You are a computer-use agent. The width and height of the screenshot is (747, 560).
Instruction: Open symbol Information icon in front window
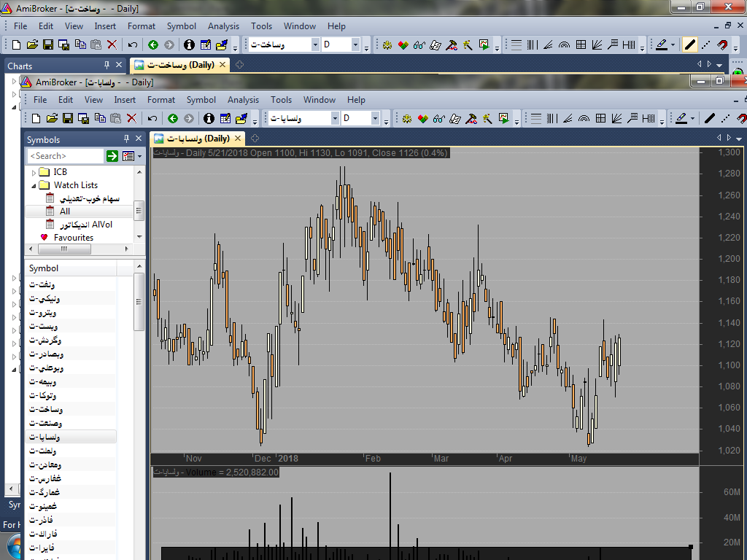(x=209, y=119)
